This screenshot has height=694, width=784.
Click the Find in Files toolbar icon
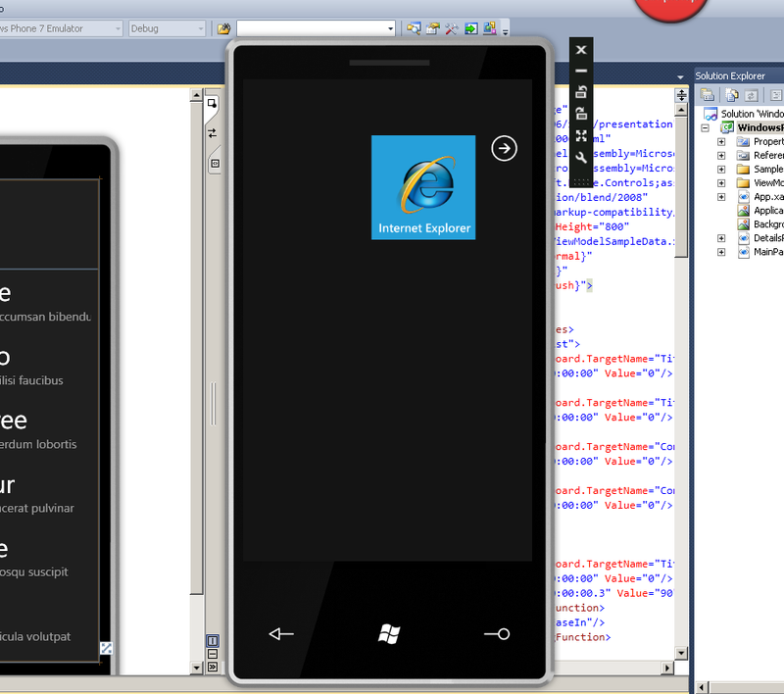tap(223, 29)
